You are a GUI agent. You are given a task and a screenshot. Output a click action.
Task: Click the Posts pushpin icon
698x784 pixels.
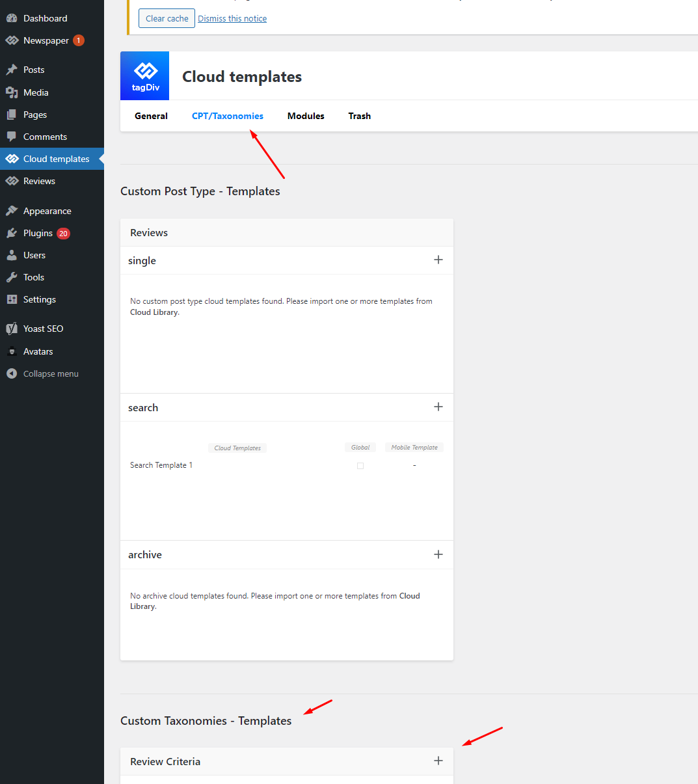click(x=12, y=70)
